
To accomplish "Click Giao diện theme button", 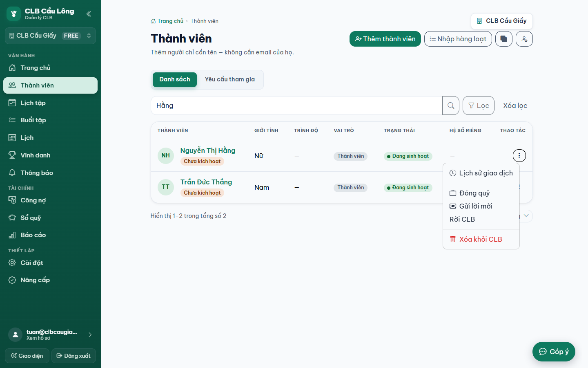I will [27, 356].
